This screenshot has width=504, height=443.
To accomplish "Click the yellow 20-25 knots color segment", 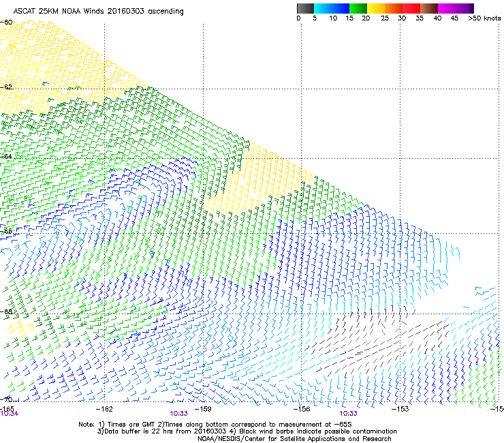I will (376, 8).
